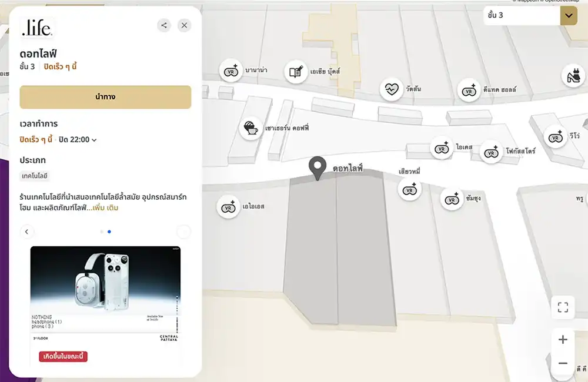Click the orange ปิดเร็ว ๆ นี้ status under the title
This screenshot has width=588, height=382.
[x=61, y=67]
